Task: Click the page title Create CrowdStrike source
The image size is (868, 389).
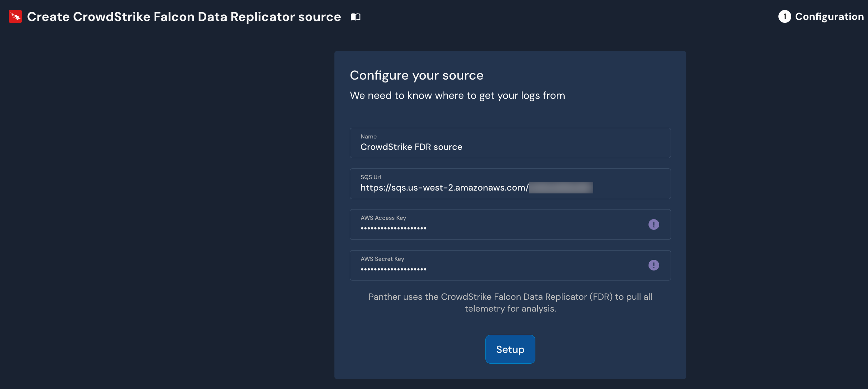Action: [x=183, y=16]
